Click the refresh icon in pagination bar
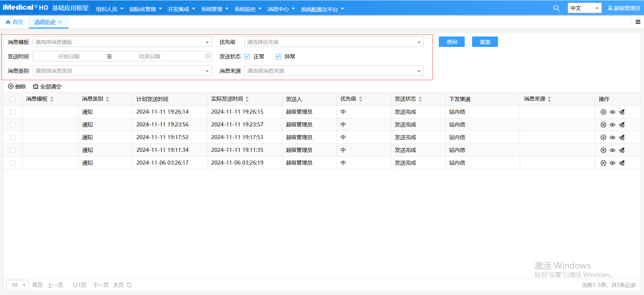Viewport: 644px width, 295px height. coord(129,285)
